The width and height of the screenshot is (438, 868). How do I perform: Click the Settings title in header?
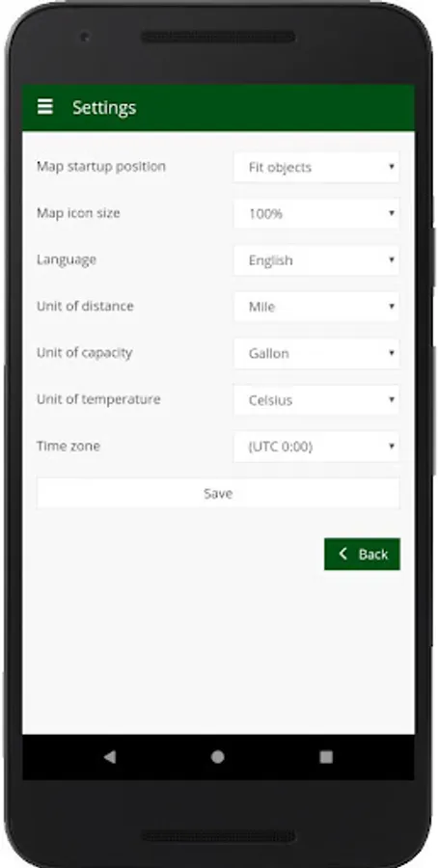click(x=104, y=107)
